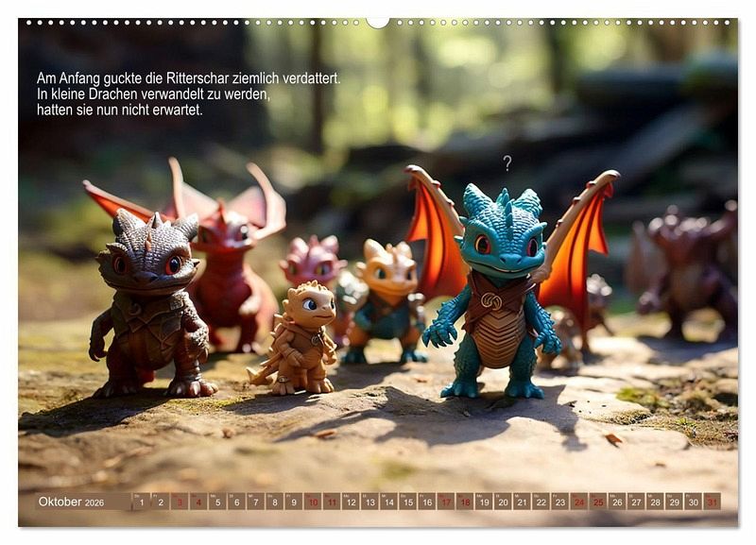This screenshot has width=756, height=545.
Task: Select red day 4 in the calendar strip
Action: [198, 502]
